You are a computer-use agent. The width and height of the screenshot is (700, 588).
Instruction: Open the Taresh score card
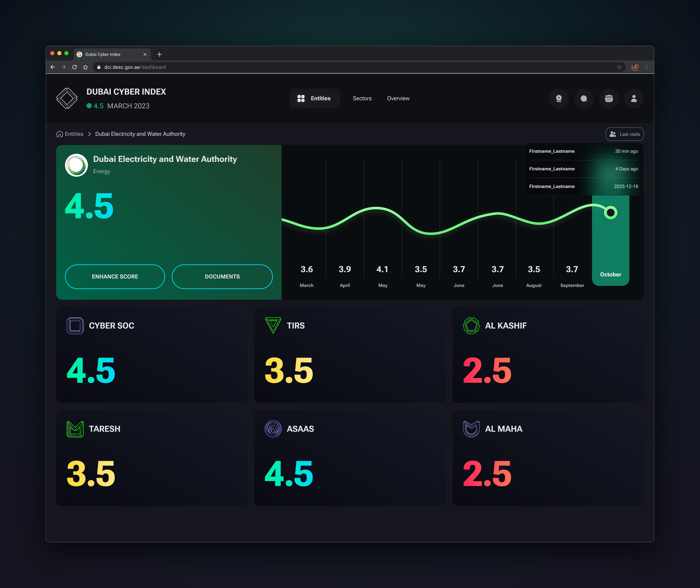(152, 458)
